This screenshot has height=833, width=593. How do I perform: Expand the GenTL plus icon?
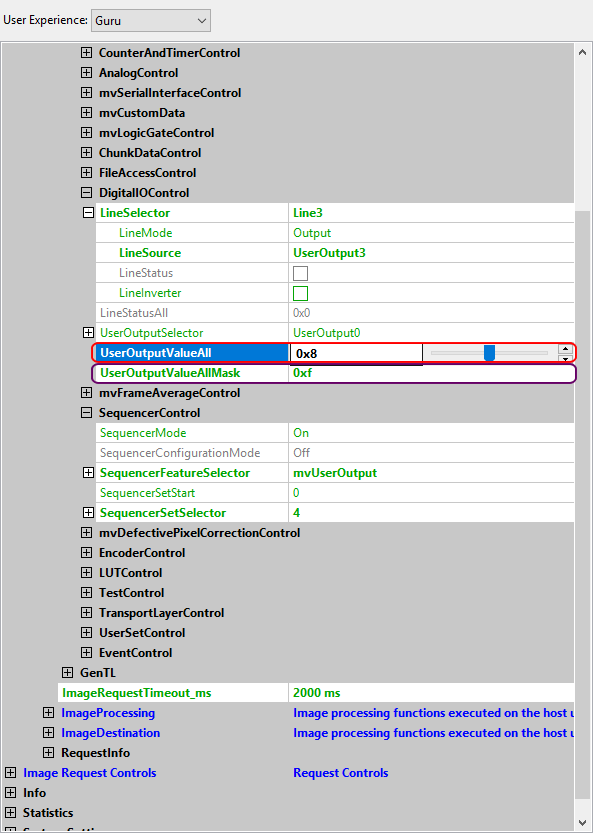click(67, 673)
